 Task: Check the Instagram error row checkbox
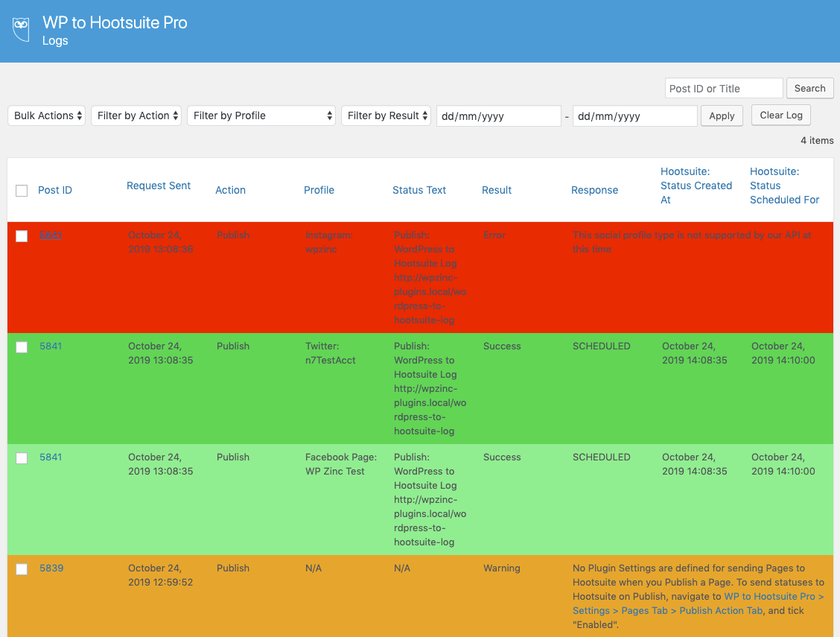click(22, 236)
